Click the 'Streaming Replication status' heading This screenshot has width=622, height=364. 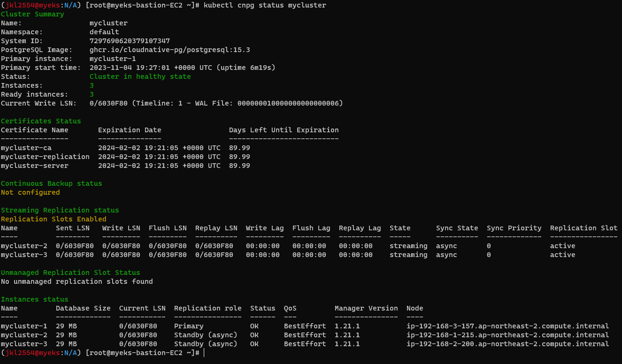tap(60, 210)
